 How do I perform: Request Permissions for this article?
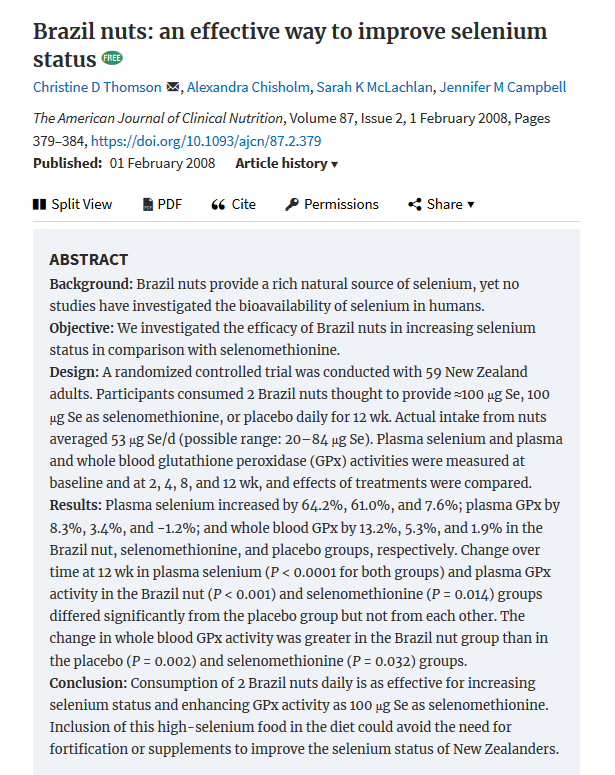tap(341, 204)
